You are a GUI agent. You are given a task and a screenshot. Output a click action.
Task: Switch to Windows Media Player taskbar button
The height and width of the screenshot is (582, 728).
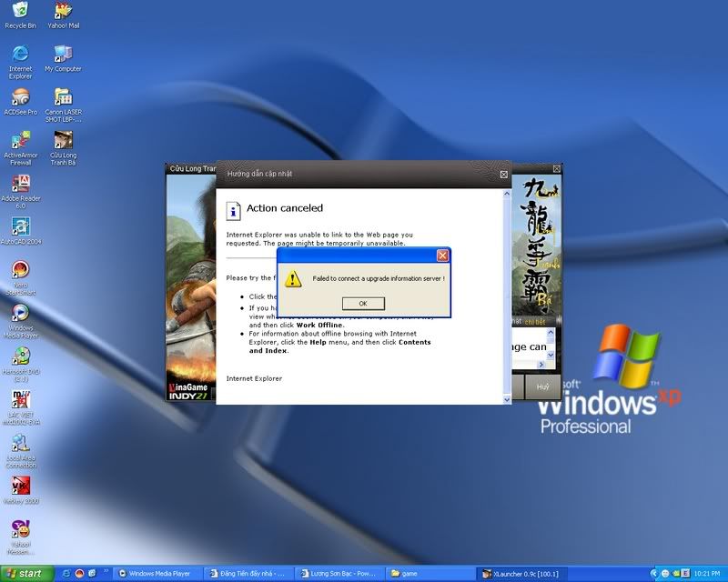point(158,574)
